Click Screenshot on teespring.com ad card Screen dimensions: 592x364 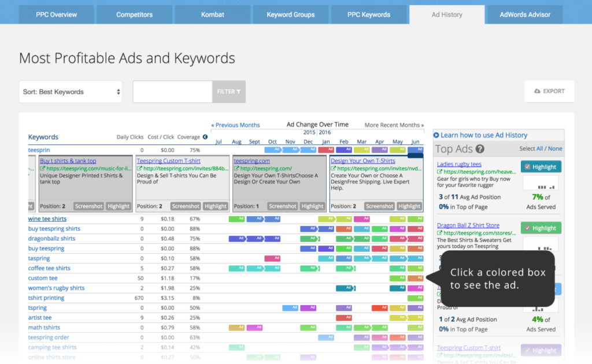coord(283,206)
